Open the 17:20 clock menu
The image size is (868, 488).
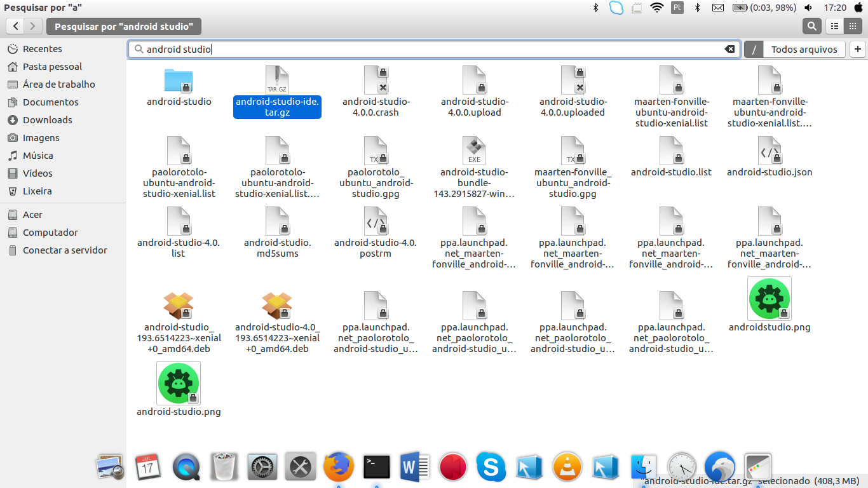pos(835,8)
